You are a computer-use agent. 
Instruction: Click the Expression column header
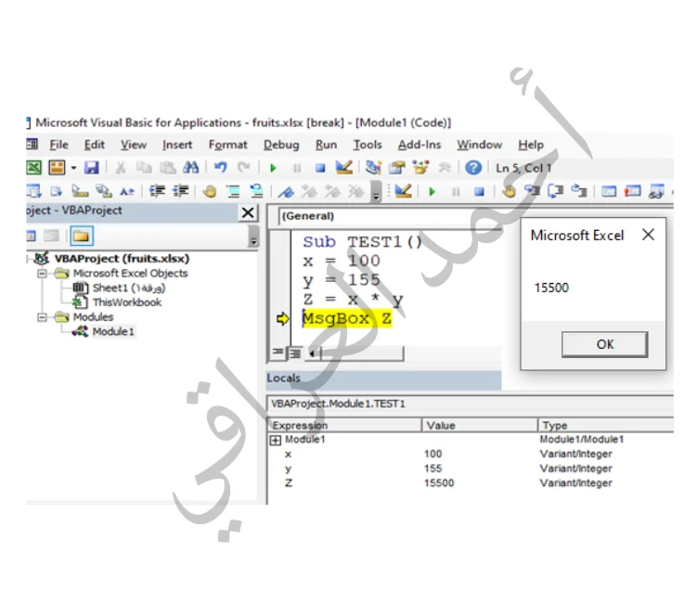344,425
